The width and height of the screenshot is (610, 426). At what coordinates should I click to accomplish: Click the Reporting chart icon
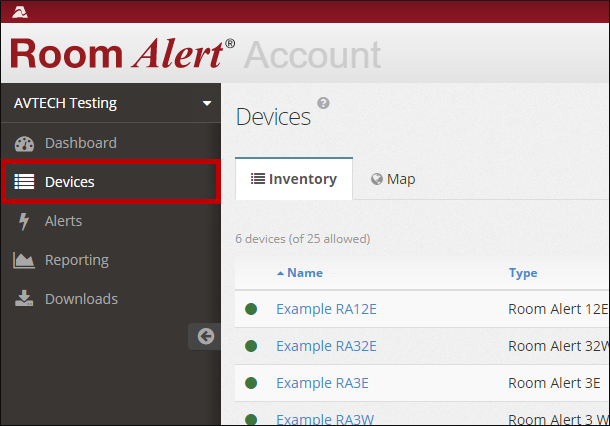pos(24,260)
